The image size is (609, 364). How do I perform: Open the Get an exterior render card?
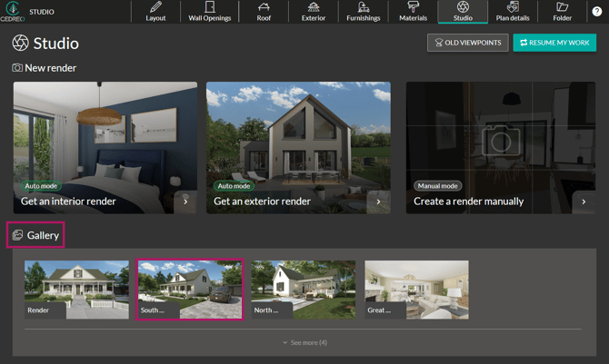(x=298, y=147)
